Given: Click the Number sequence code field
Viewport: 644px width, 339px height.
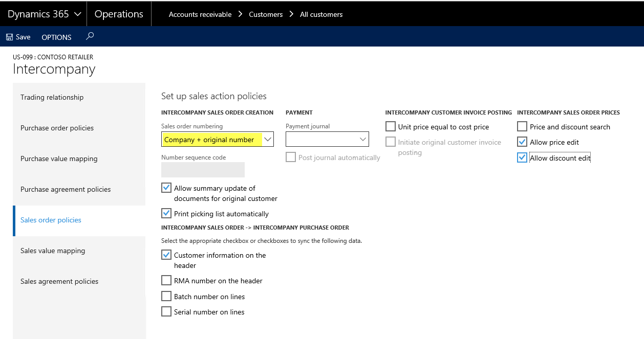Looking at the screenshot, I should (203, 170).
